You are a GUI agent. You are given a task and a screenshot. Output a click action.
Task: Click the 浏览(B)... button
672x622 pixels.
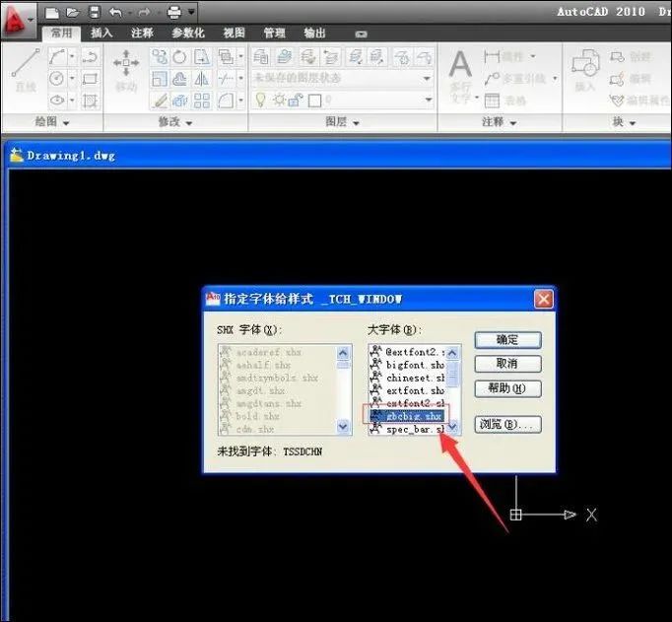point(507,425)
